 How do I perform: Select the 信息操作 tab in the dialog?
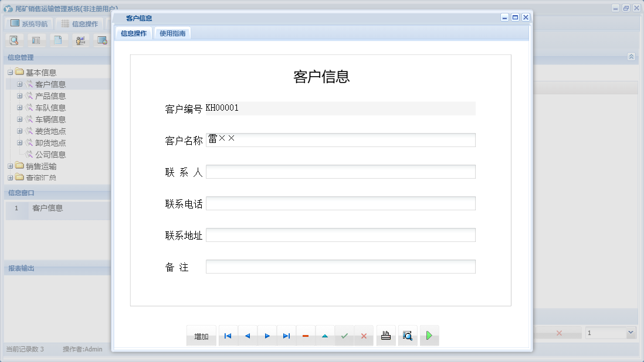click(134, 33)
